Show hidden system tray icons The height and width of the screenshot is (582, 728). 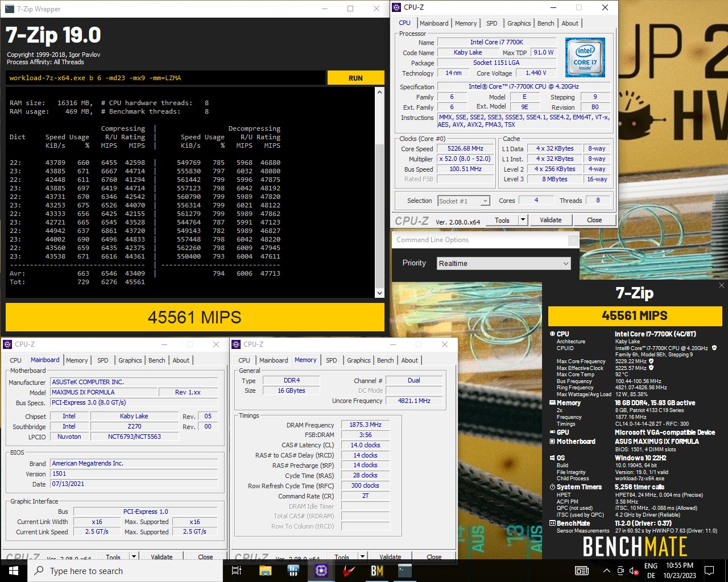click(606, 571)
